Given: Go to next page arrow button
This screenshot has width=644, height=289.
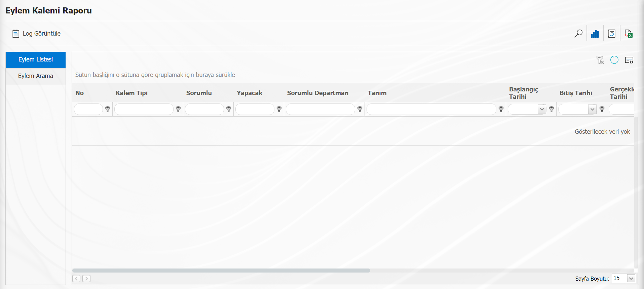Looking at the screenshot, I should point(86,279).
